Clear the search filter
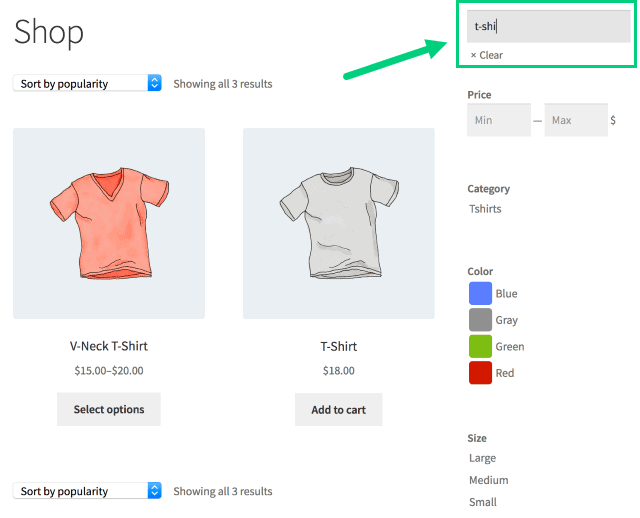 pyautogui.click(x=487, y=55)
